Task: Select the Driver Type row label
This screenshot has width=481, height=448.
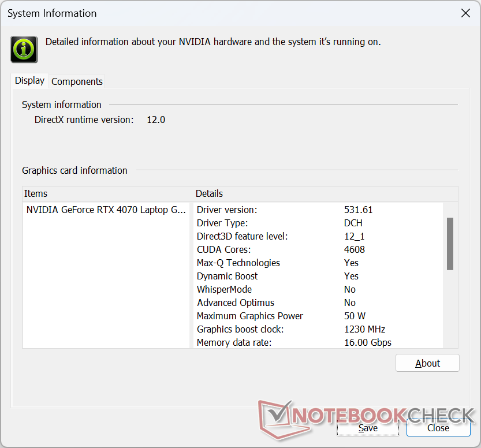Action: coord(222,223)
